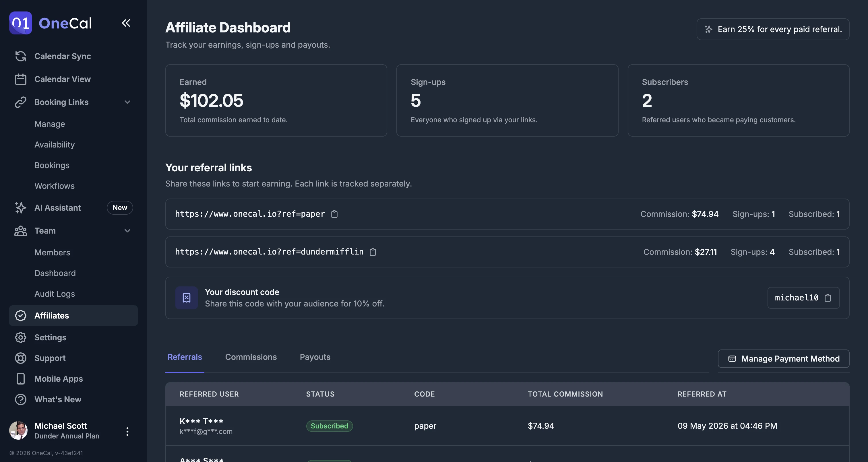The width and height of the screenshot is (868, 462).
Task: Click the Calendar View icon
Action: (21, 79)
